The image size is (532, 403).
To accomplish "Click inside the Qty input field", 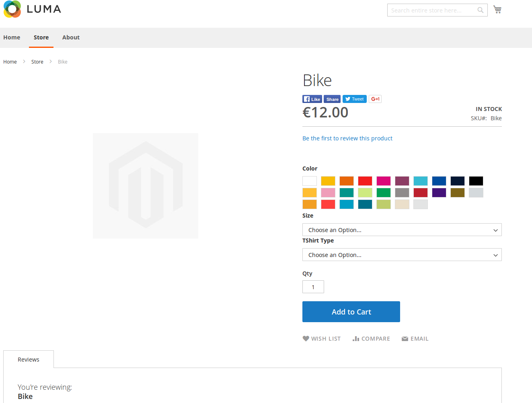I will (x=313, y=286).
